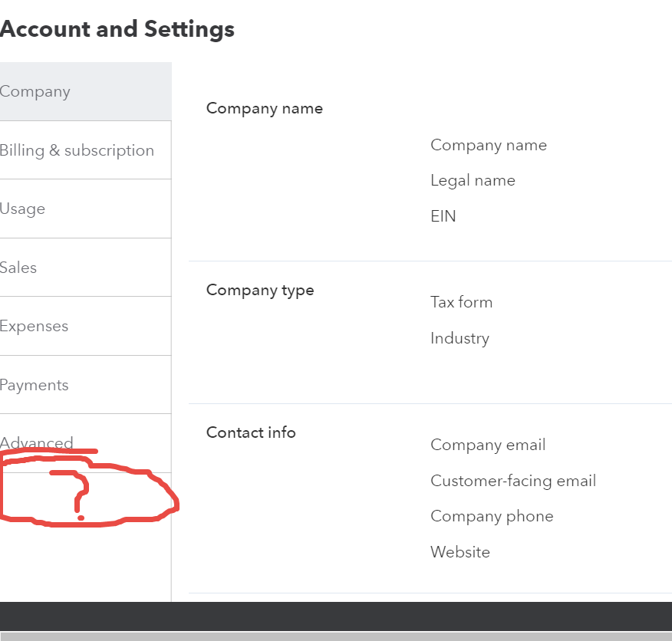This screenshot has height=641, width=672.
Task: Select the Website field
Action: (x=460, y=552)
